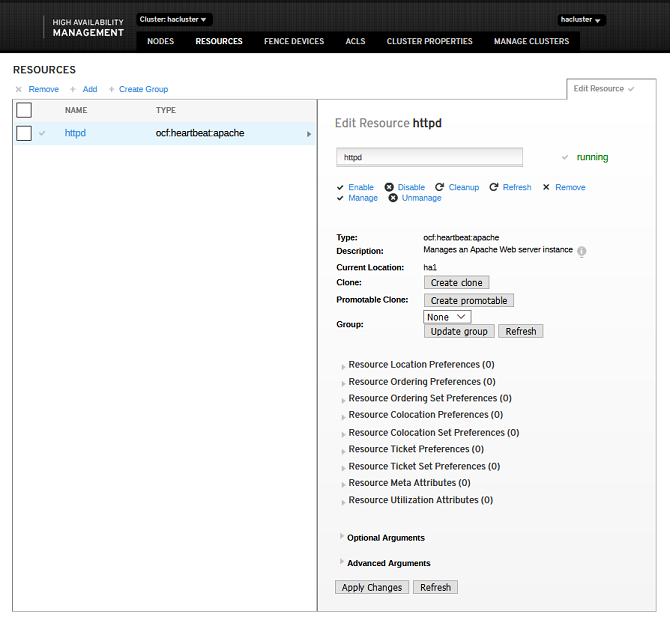Switch to the Fence Devices tab
670x620 pixels.
click(294, 41)
